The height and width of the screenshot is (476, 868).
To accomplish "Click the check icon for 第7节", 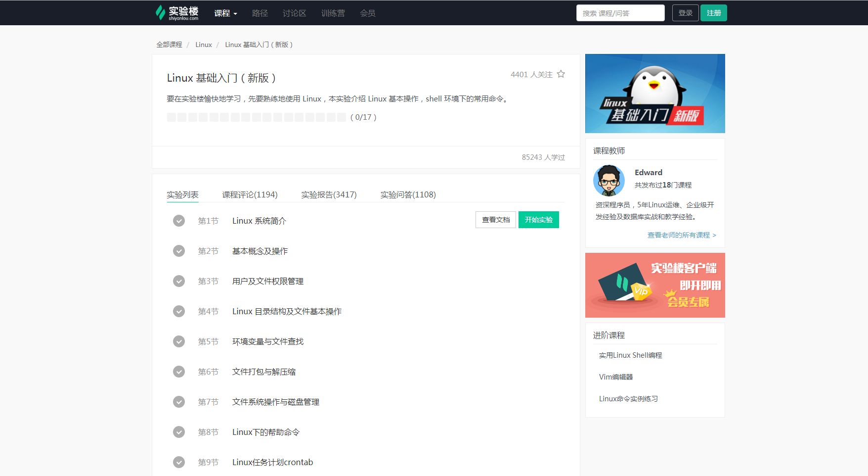I will pos(179,402).
